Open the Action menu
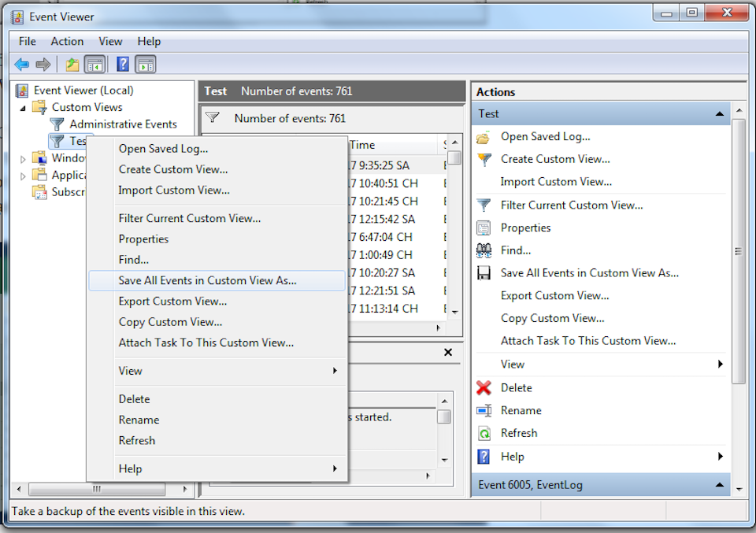 tap(67, 42)
